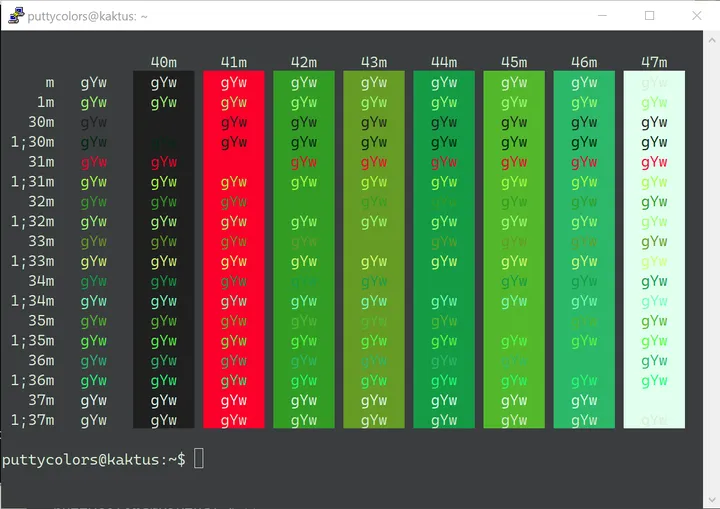The width and height of the screenshot is (720, 509).
Task: Click the vertical scrollbar track
Action: click(x=712, y=270)
